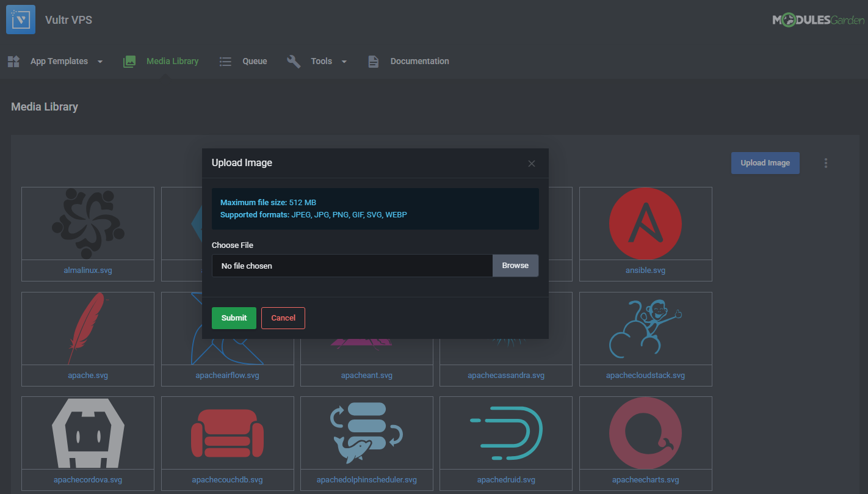Click the Documentation page icon

tap(373, 61)
